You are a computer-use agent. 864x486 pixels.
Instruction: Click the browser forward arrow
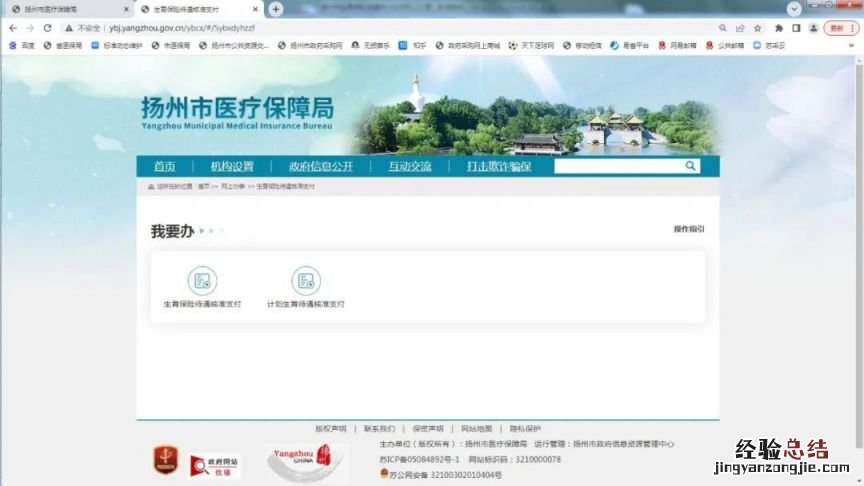click(30, 28)
